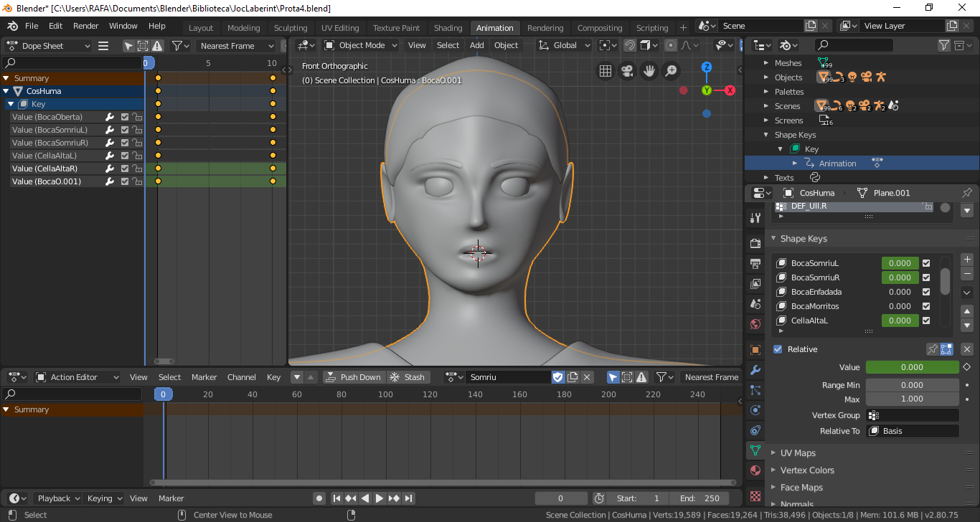Viewport: 980px width, 522px height.
Task: Toggle perspective/orthographic grid icon
Action: pyautogui.click(x=606, y=71)
